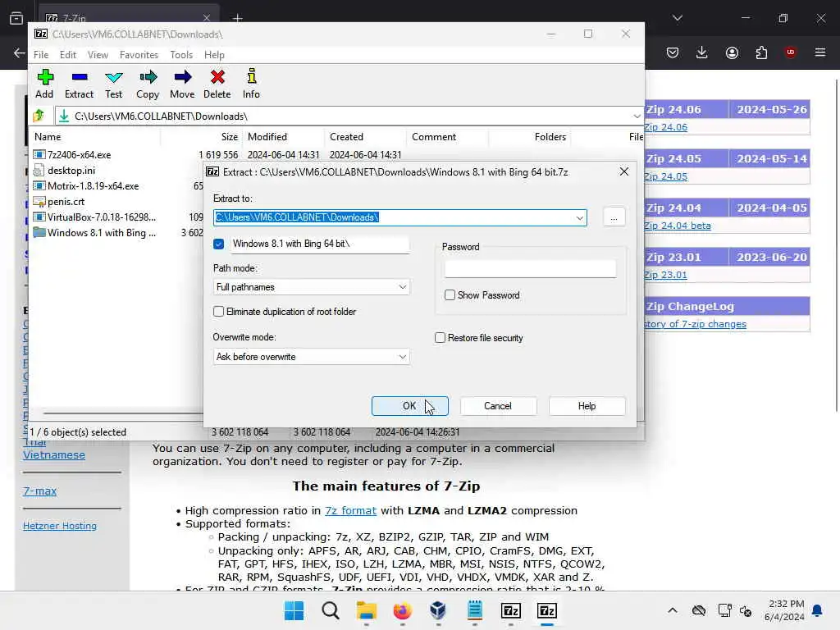
Task: Open the Favorites menu
Action: [139, 55]
